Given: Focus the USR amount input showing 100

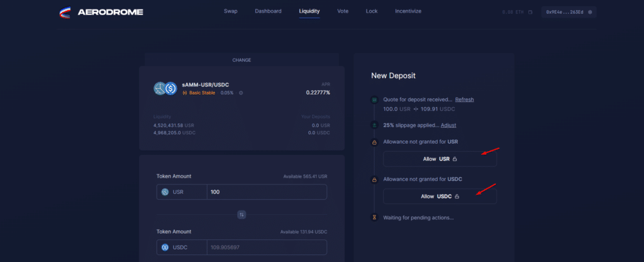Looking at the screenshot, I should (x=267, y=191).
